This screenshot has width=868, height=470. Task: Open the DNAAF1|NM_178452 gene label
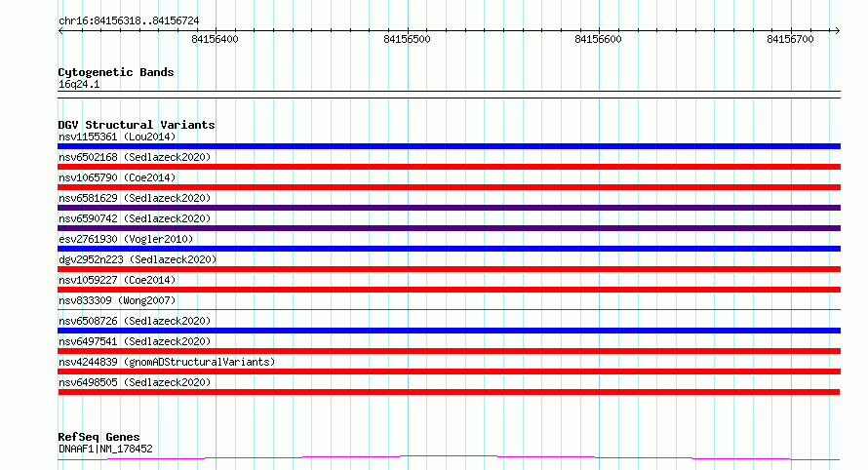click(105, 449)
